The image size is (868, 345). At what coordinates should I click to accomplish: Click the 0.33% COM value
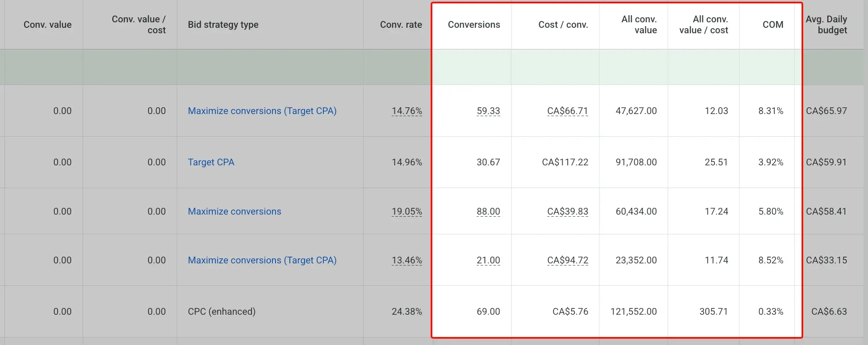(771, 311)
